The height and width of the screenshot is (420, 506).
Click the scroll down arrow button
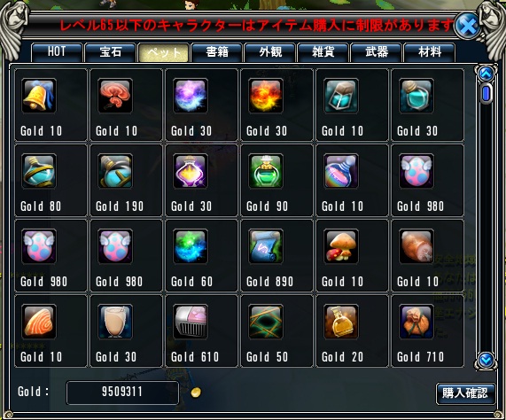tap(486, 360)
